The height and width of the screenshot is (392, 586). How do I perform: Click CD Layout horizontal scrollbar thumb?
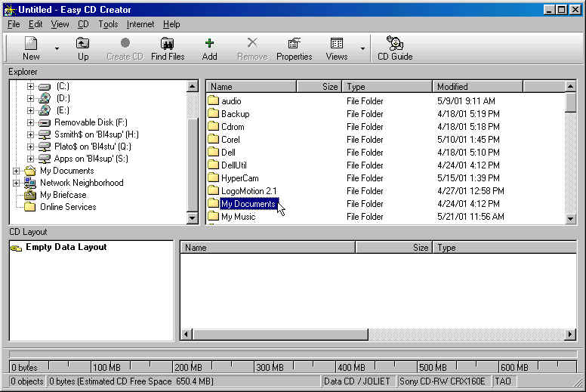click(280, 334)
